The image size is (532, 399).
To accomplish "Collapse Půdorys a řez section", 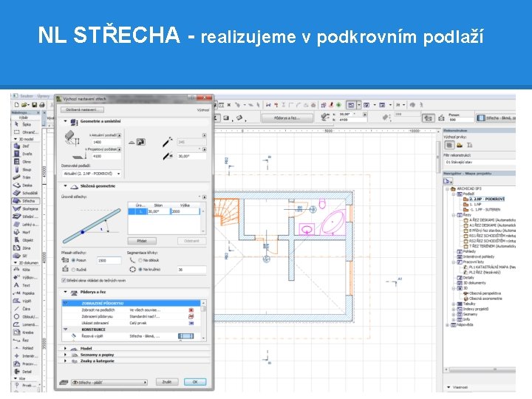I will [x=66, y=292].
